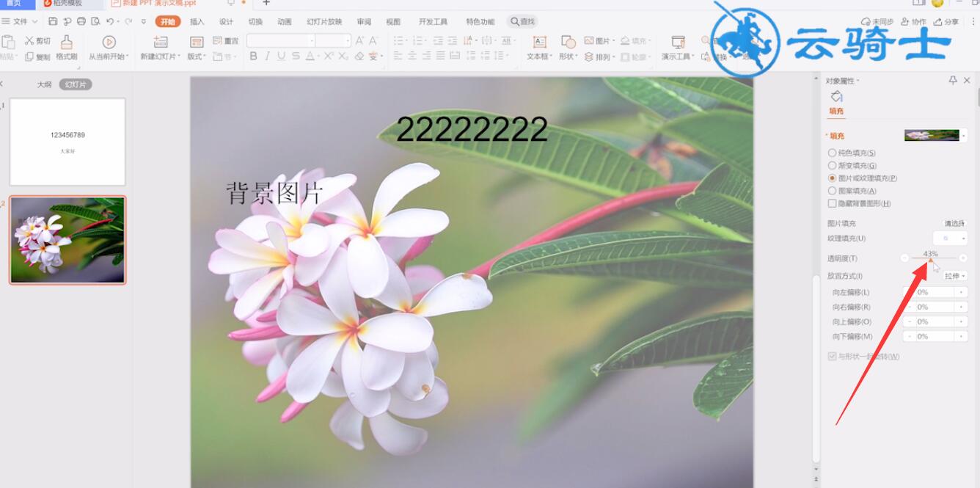Click the Print icon in the quick access bar
Image resolution: width=980 pixels, height=488 pixels.
81,22
